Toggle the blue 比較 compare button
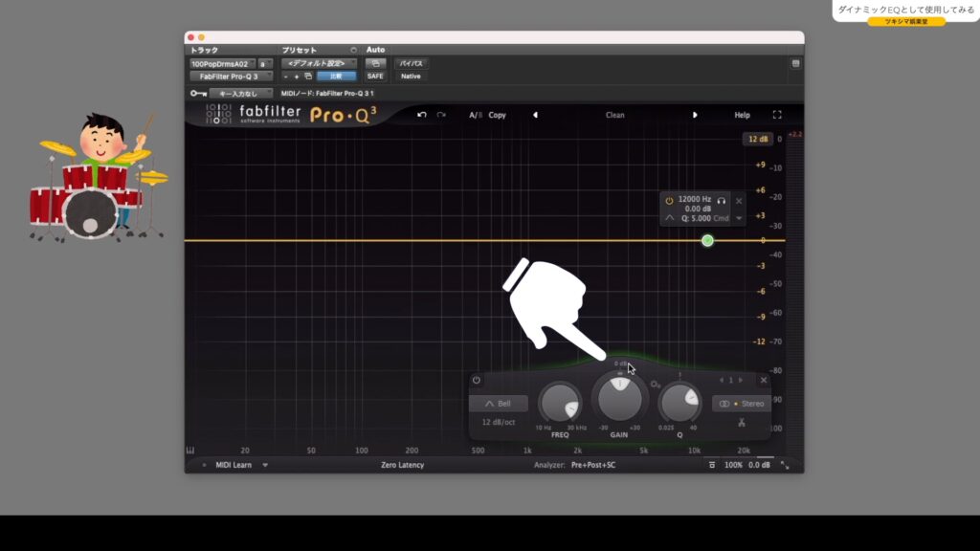 pos(336,77)
